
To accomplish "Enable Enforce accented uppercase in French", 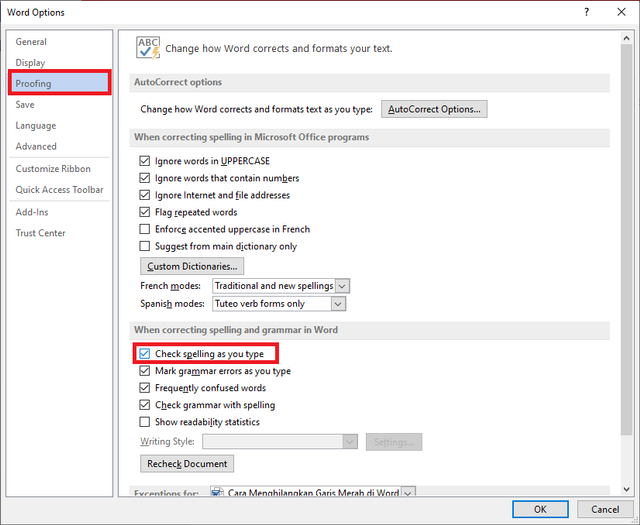I will pos(144,229).
